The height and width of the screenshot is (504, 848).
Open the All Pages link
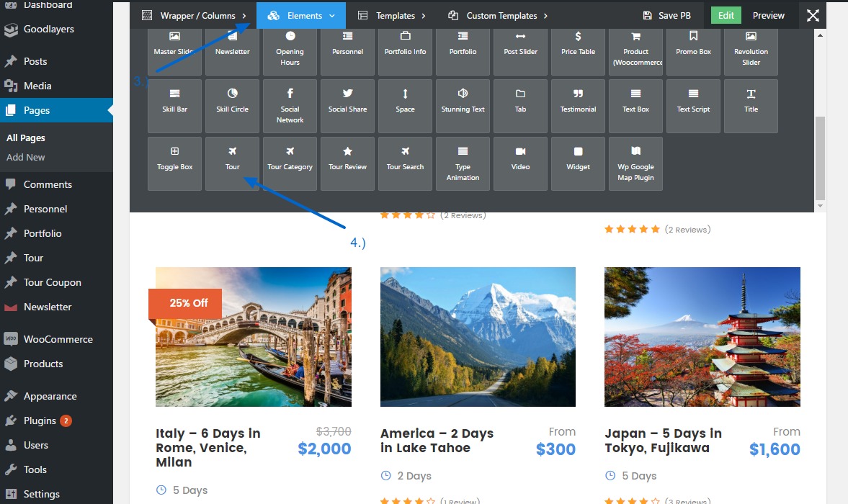click(26, 138)
